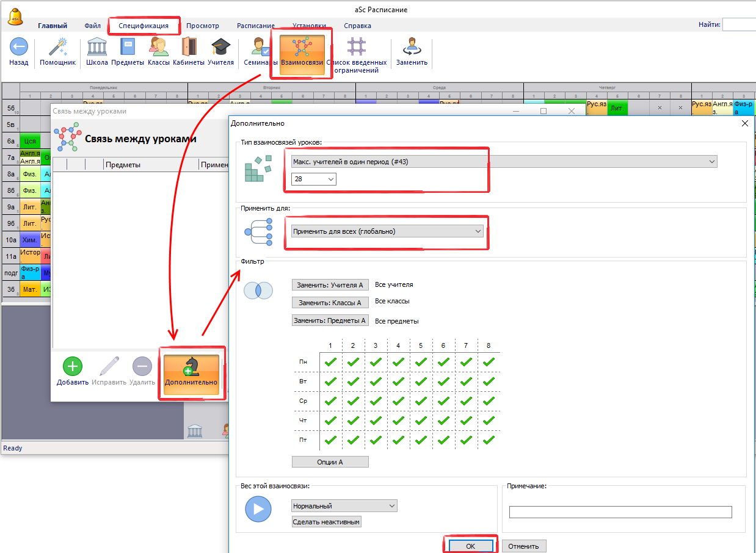Click into the Примечание text field
The image size is (756, 553).
click(x=620, y=512)
